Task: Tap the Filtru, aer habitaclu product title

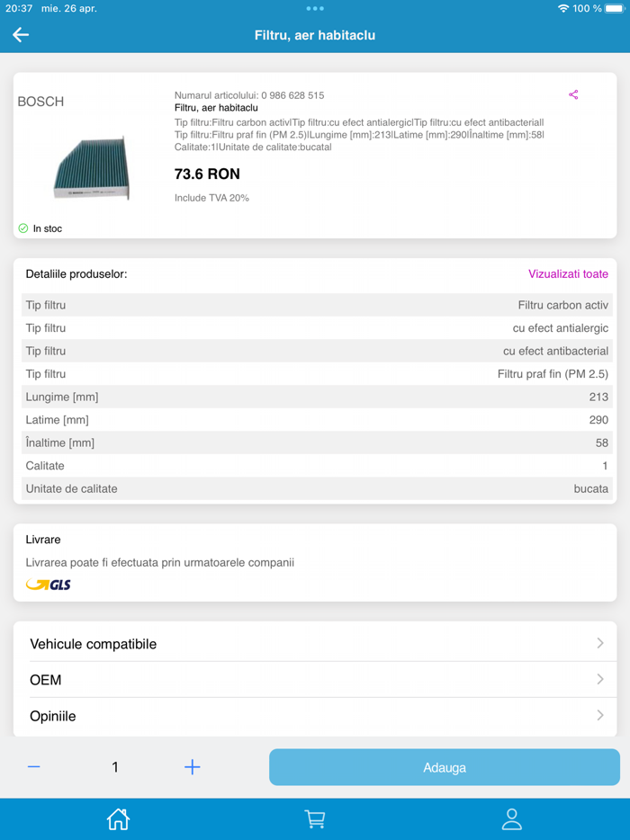Action: tap(216, 107)
